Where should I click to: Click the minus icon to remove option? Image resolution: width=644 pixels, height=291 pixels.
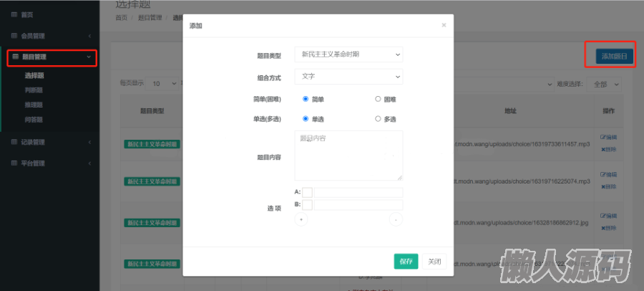pos(396,220)
